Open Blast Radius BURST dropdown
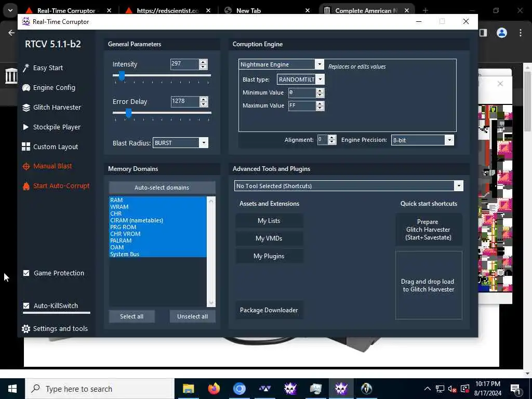This screenshot has width=532, height=399. (204, 143)
